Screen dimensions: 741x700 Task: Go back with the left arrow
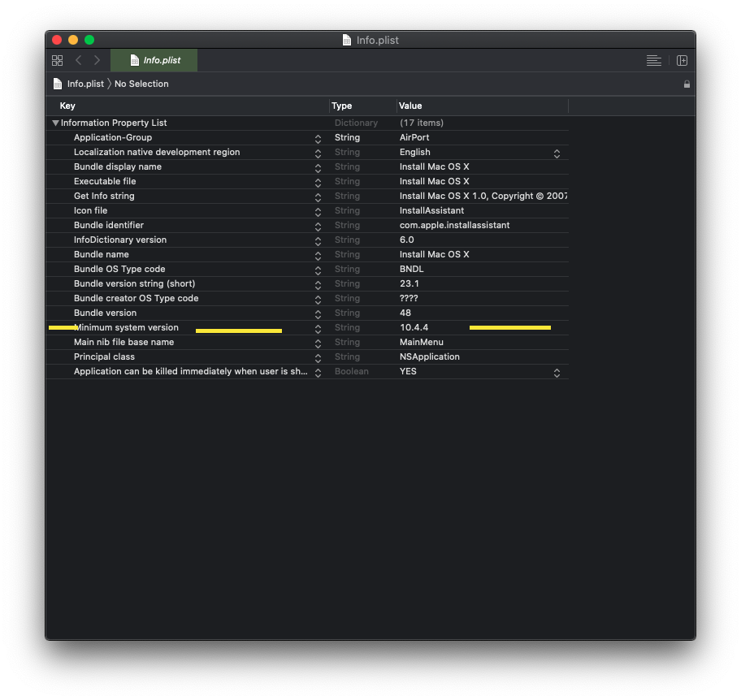coord(79,60)
